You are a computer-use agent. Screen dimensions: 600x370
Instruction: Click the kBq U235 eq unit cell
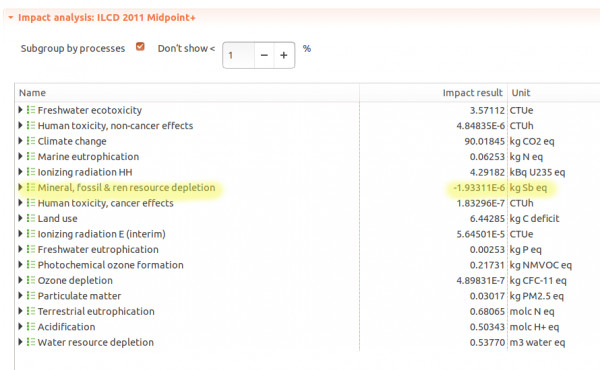(537, 172)
